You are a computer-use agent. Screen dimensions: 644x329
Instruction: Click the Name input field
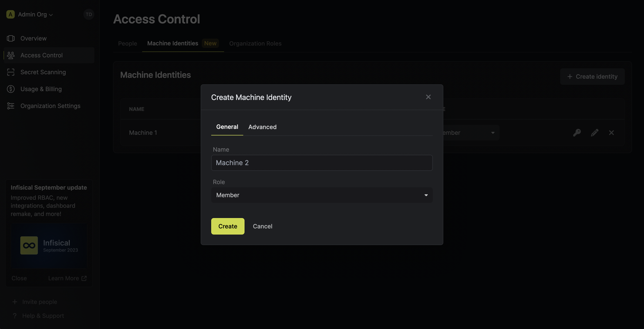[x=322, y=163]
